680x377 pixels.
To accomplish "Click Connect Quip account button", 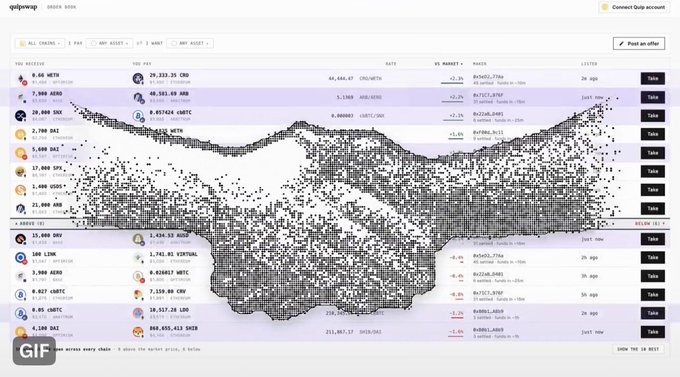I will (634, 7).
